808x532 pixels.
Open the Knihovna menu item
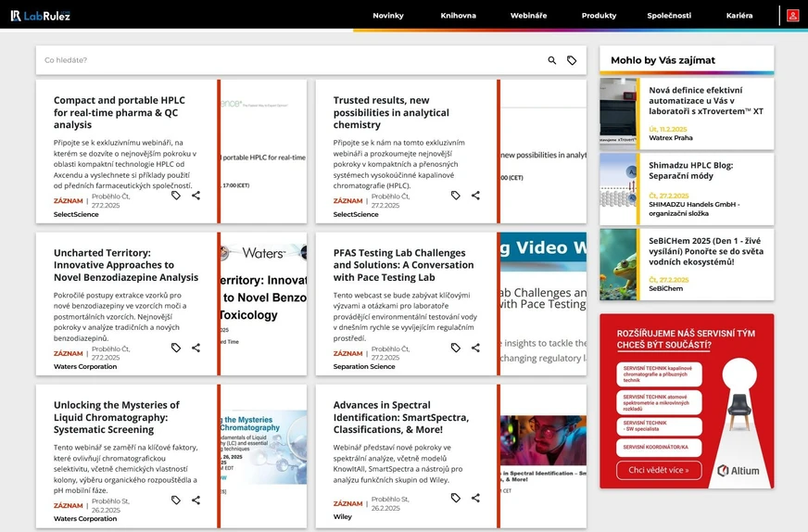pyautogui.click(x=458, y=16)
